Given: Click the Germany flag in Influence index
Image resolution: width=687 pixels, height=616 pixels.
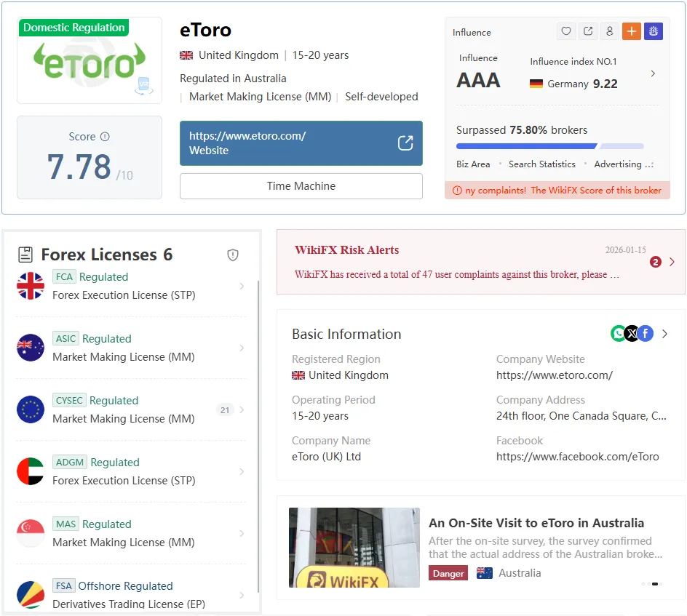Looking at the screenshot, I should 536,84.
